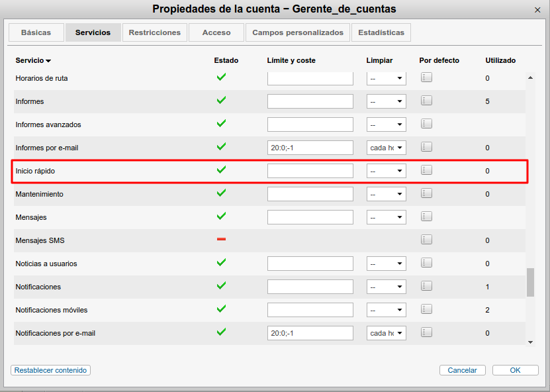Click the red disabled icon for Mensajes SMS
Screen dimensions: 550x392
click(222, 239)
